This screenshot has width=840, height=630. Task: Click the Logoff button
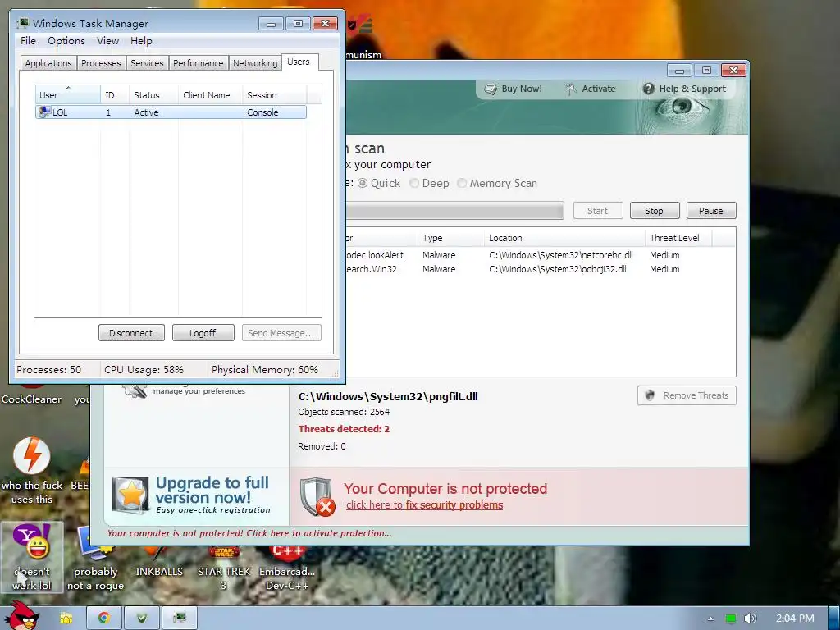tap(203, 333)
